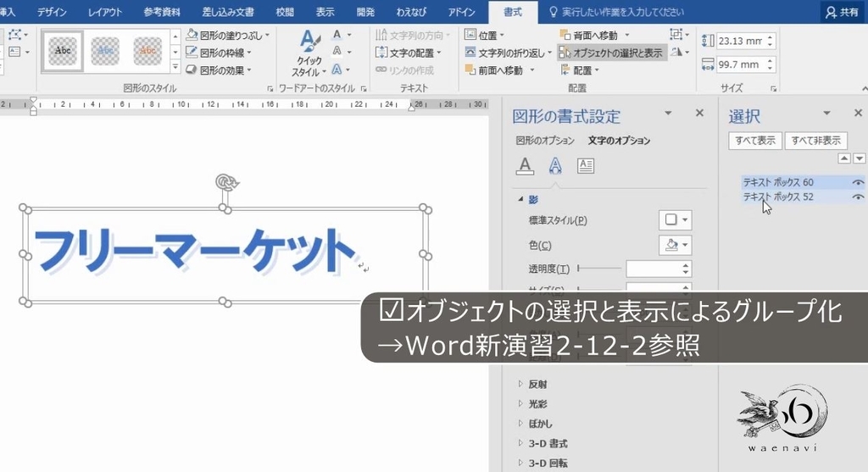Screen dimensions: 868x472
Task: Click 共有 share button
Action: (x=842, y=12)
